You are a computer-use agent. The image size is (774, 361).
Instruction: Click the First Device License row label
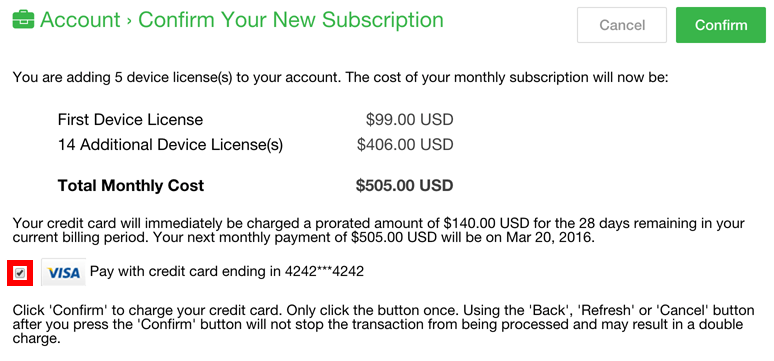[x=130, y=120]
